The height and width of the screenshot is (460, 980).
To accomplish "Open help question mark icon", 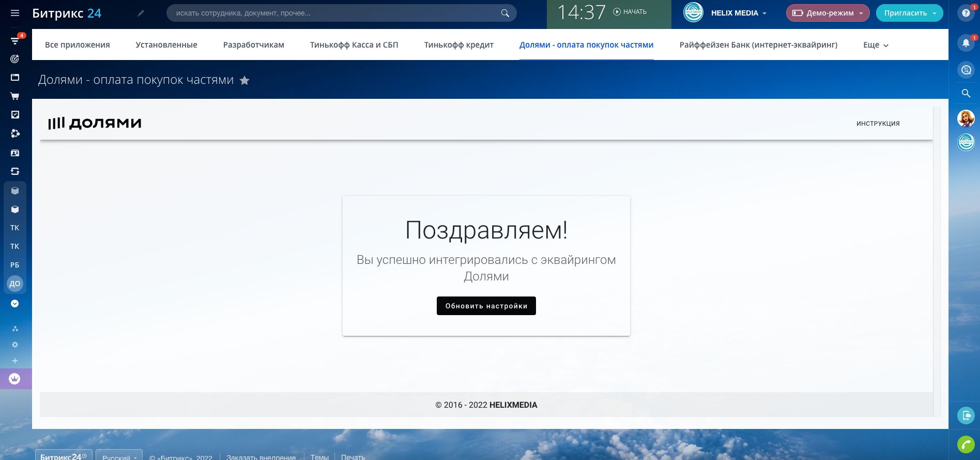I will coord(966,13).
